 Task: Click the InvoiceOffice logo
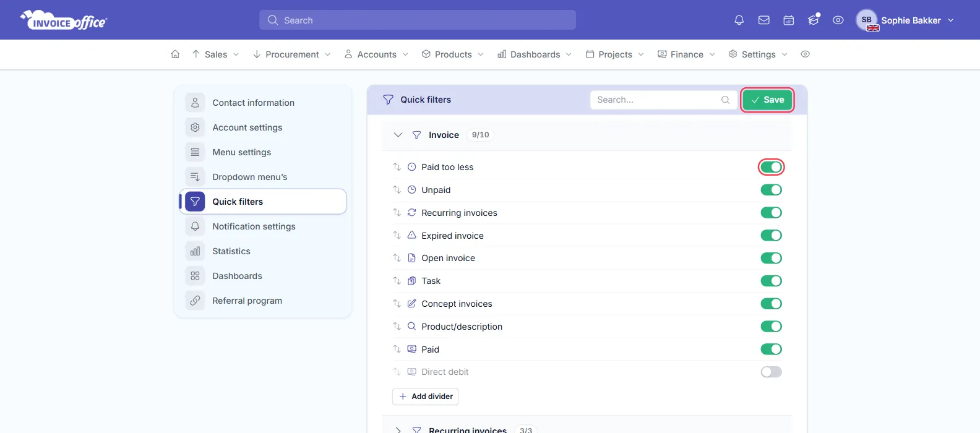[x=64, y=20]
